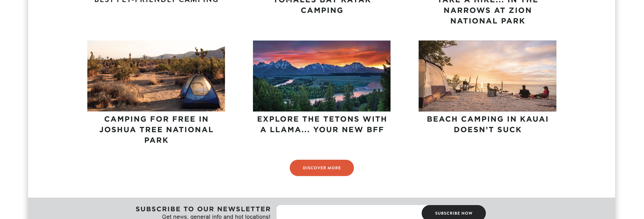Open the "Best Pet-Friendly Camping" article
The height and width of the screenshot is (219, 644).
click(156, 1)
